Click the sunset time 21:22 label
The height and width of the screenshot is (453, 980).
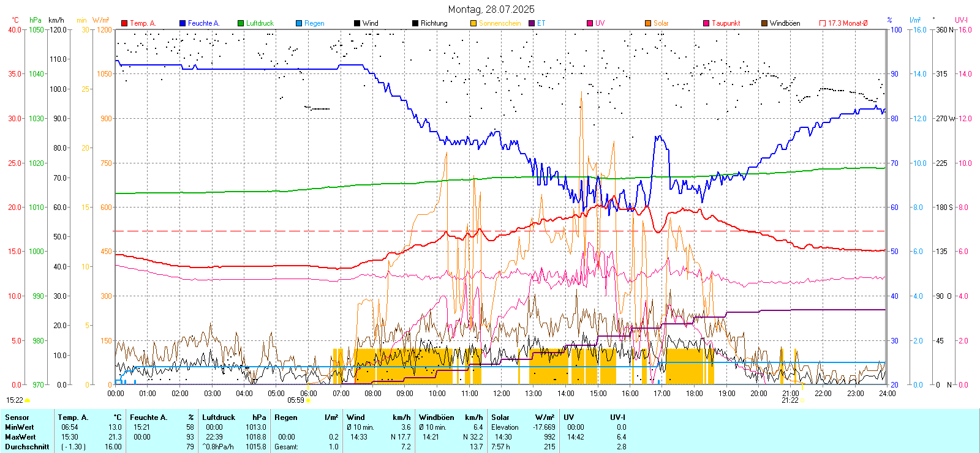pyautogui.click(x=790, y=400)
